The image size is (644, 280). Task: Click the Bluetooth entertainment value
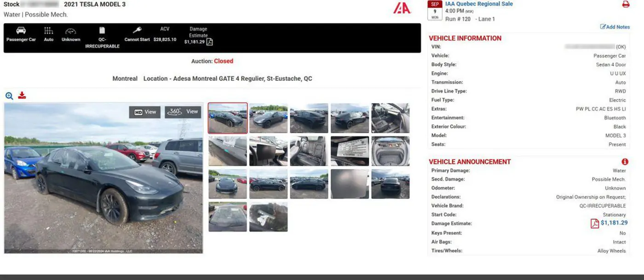pos(615,118)
